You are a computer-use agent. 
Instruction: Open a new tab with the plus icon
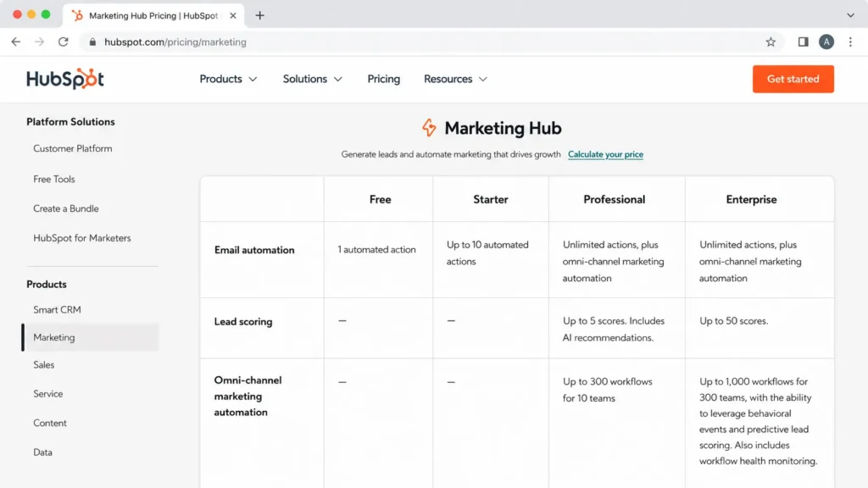(259, 15)
